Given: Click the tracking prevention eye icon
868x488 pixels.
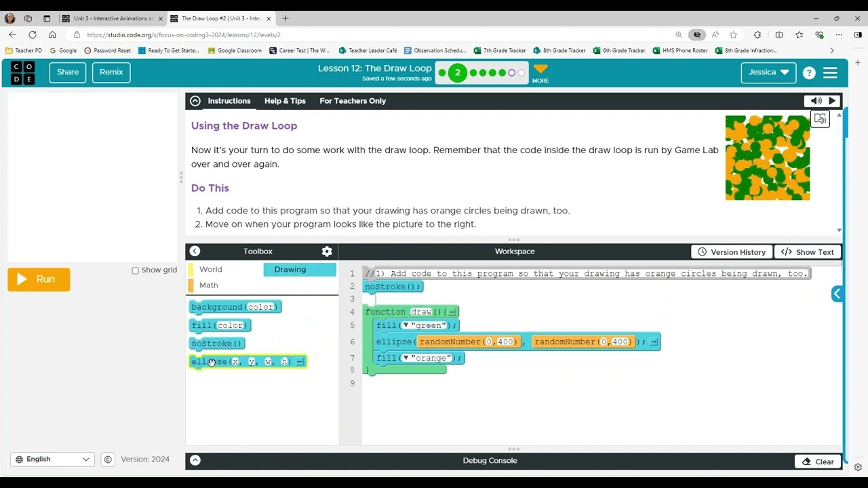Looking at the screenshot, I should tap(696, 35).
